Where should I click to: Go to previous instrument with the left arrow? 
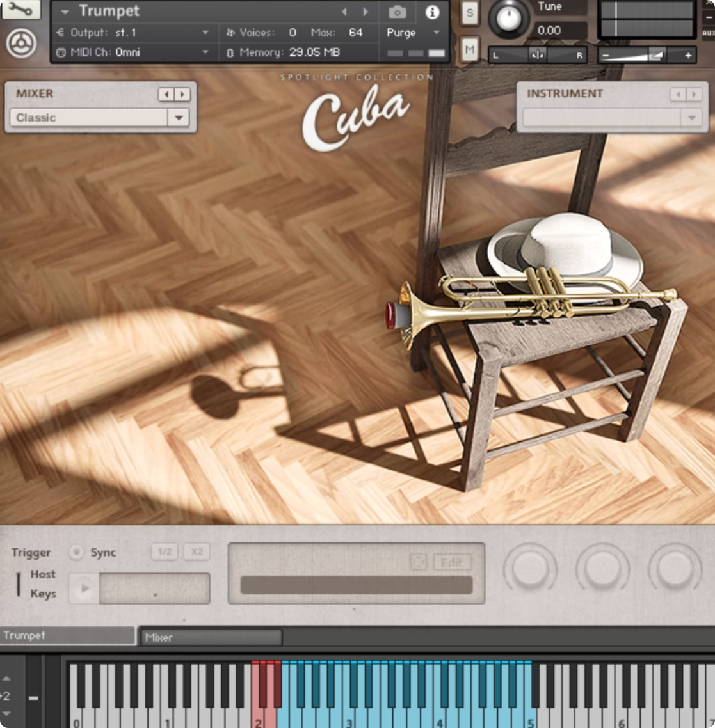[x=344, y=12]
